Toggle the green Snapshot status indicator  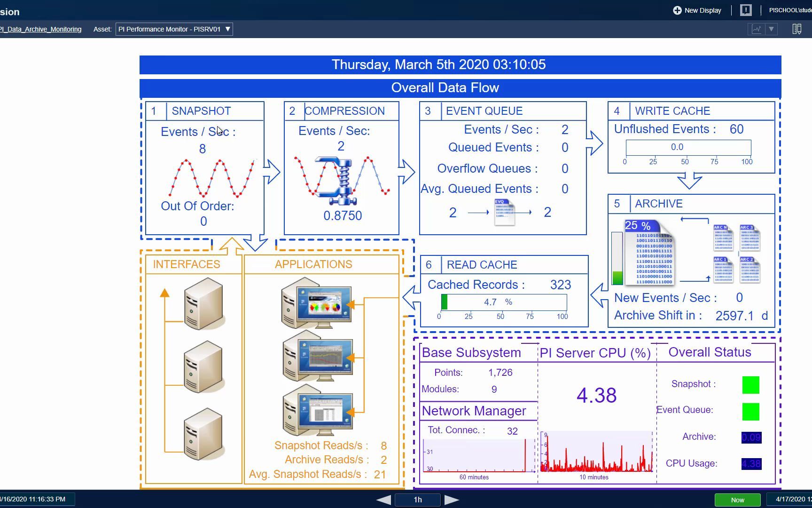click(x=750, y=385)
